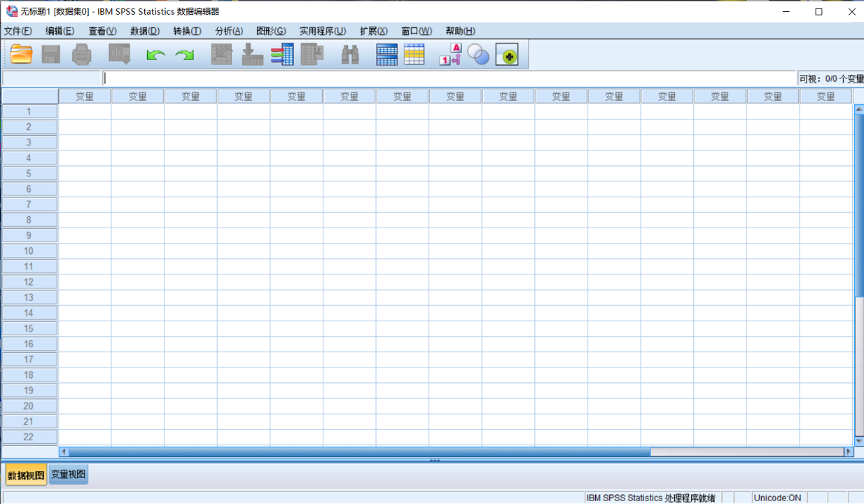This screenshot has width=864, height=504.
Task: Close the SPSS data editor window
Action: tap(851, 11)
